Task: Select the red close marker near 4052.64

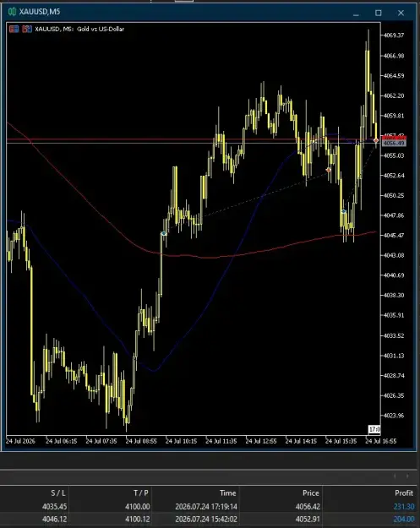Action: [329, 170]
